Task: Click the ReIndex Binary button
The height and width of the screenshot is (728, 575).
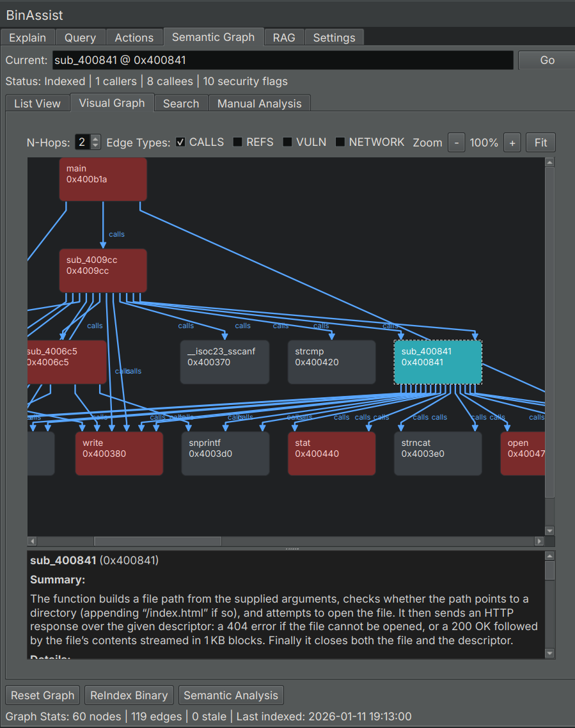Action: pos(129,695)
